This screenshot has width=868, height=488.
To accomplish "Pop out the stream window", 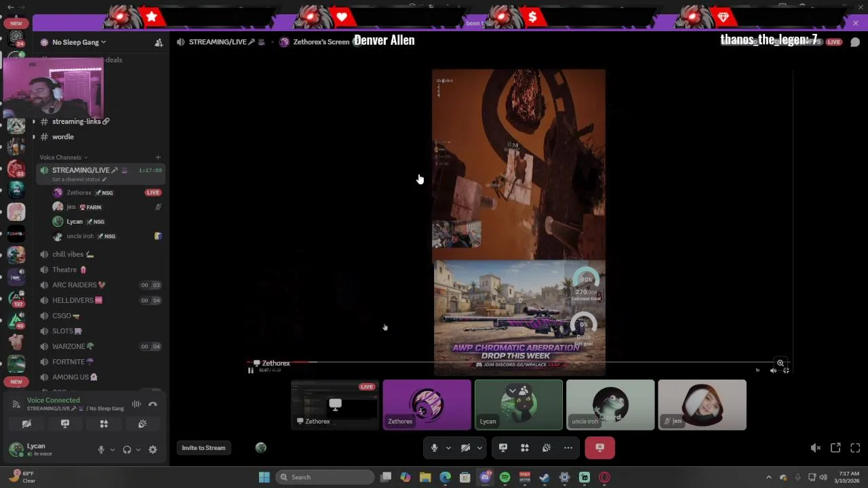I will click(x=835, y=448).
